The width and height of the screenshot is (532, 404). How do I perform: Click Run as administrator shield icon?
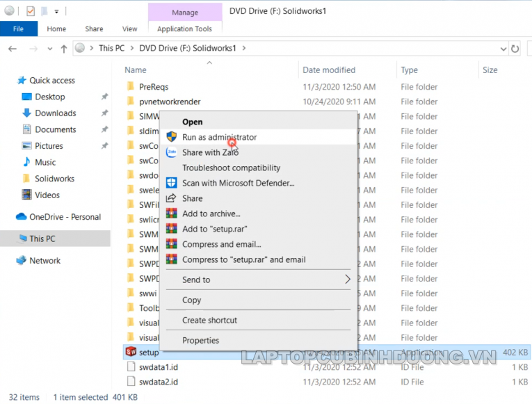click(x=171, y=137)
